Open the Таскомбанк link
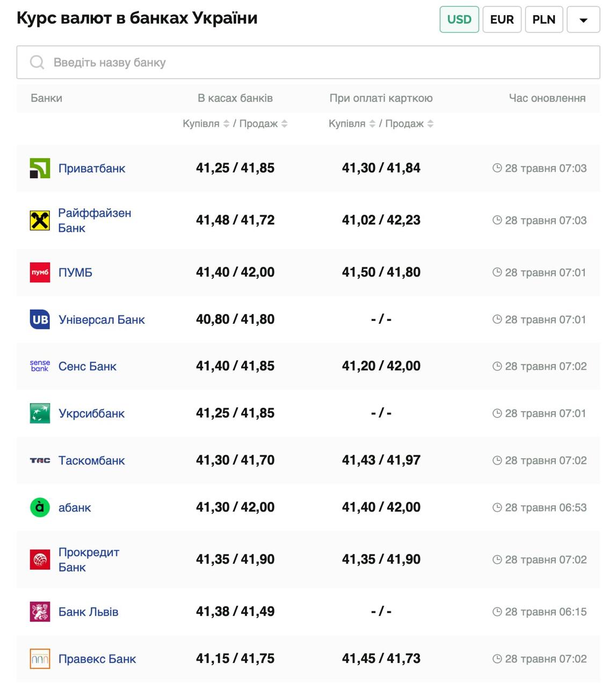 pyautogui.click(x=91, y=461)
